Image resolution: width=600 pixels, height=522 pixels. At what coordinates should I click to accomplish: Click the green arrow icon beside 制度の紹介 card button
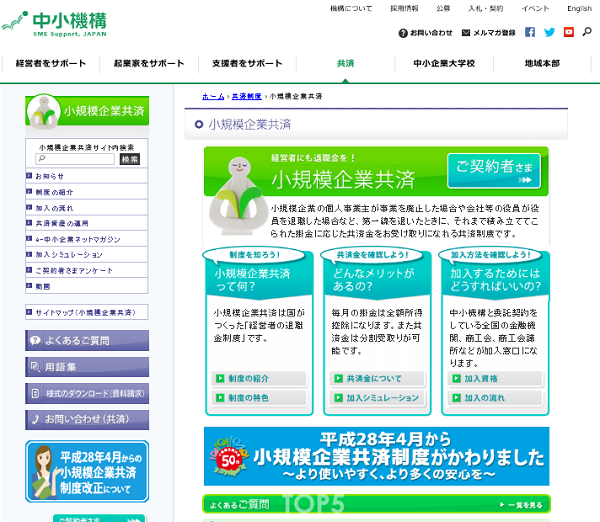pos(220,378)
